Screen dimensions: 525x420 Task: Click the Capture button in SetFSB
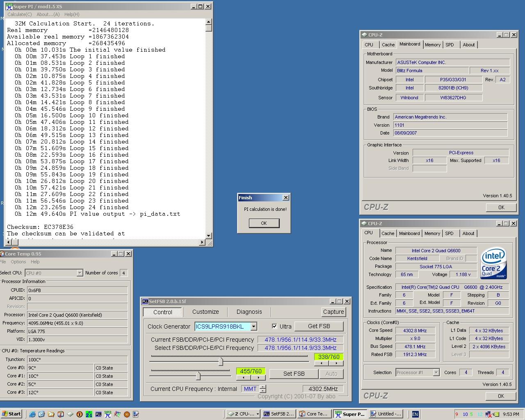[333, 312]
